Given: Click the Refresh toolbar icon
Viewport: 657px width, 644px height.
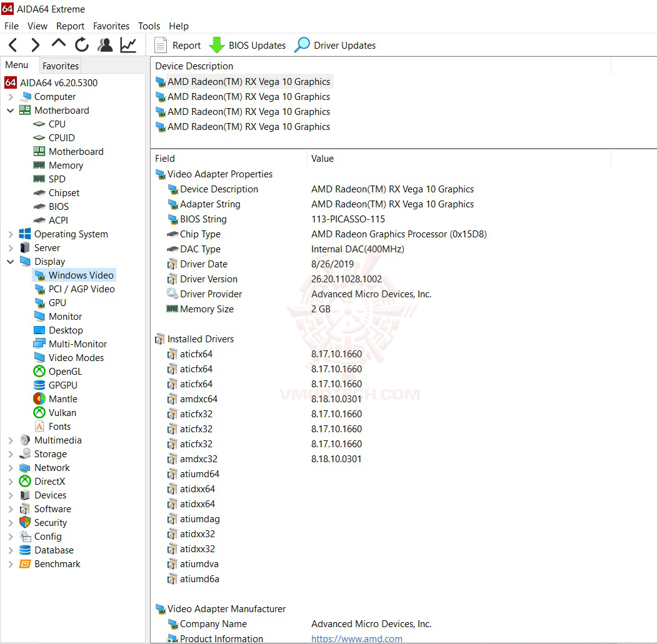Looking at the screenshot, I should [x=82, y=45].
